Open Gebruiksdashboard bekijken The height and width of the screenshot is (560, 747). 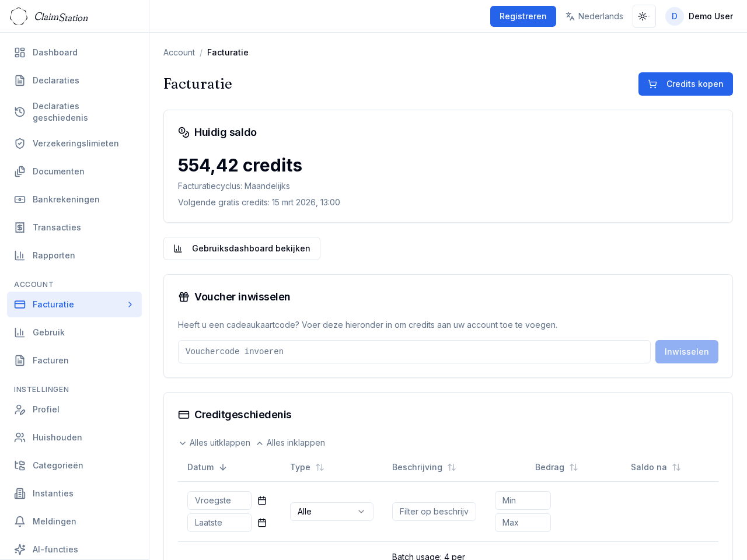tap(242, 249)
